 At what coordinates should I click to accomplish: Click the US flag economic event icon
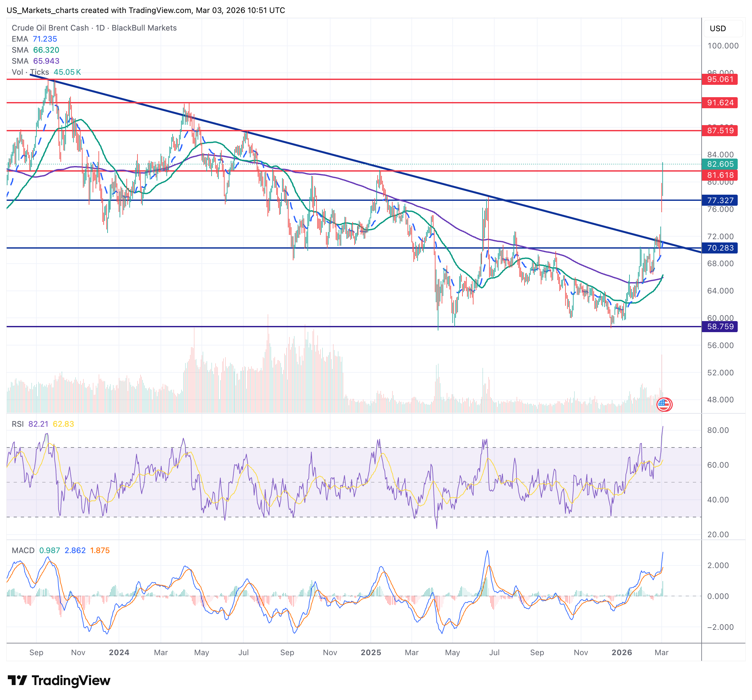tap(664, 404)
